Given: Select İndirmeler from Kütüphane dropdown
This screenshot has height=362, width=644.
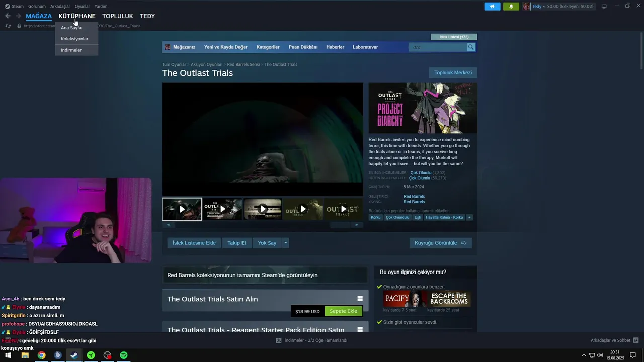Looking at the screenshot, I should point(76,50).
